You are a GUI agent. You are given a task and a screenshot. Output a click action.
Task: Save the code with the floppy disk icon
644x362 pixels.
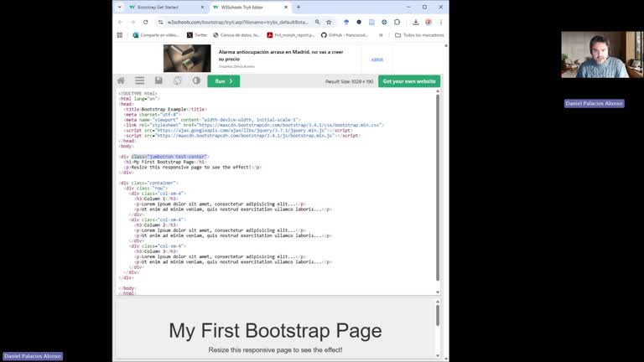pos(158,80)
